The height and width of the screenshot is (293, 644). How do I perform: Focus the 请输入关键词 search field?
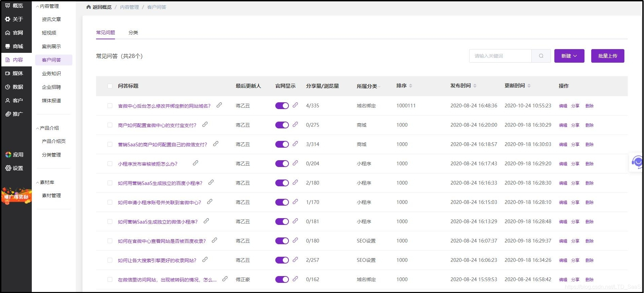(x=500, y=56)
